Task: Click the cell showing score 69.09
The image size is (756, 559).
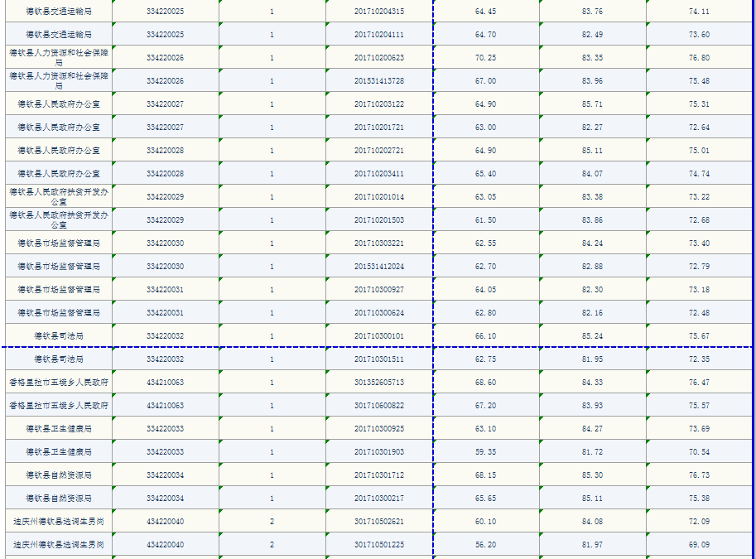Action: tap(699, 545)
